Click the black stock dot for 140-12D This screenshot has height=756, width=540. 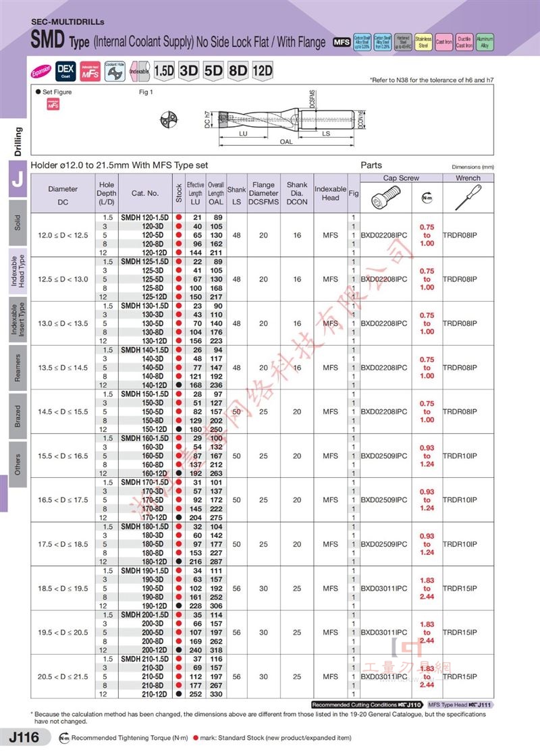coord(179,385)
